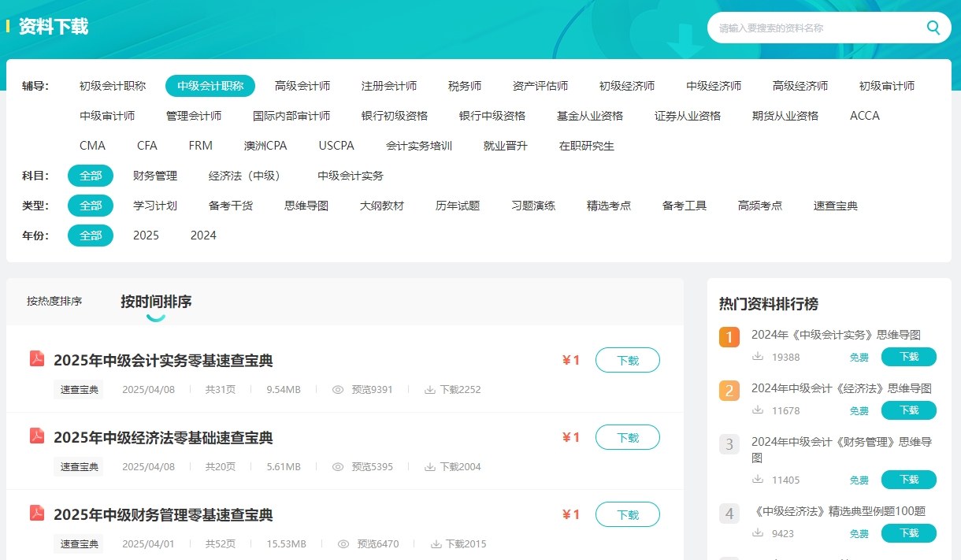Switch to 按时间排序 sorting tab
The image size is (961, 560).
pyautogui.click(x=156, y=302)
